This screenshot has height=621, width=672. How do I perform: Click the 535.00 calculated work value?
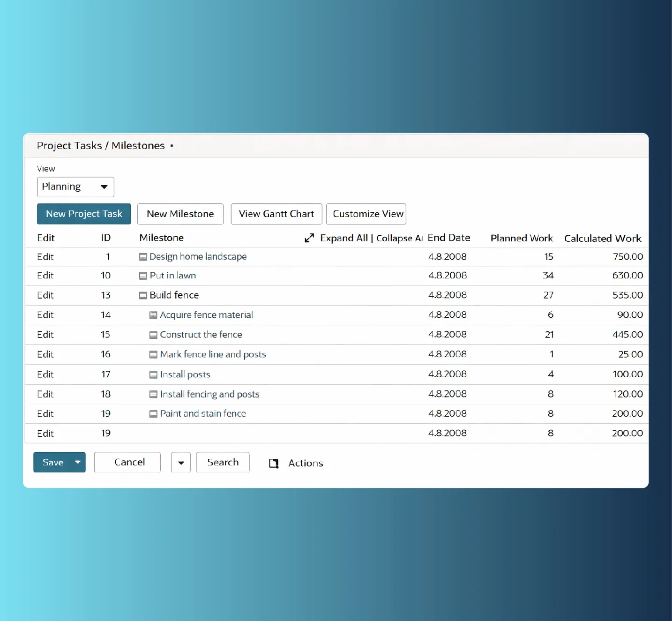click(627, 295)
